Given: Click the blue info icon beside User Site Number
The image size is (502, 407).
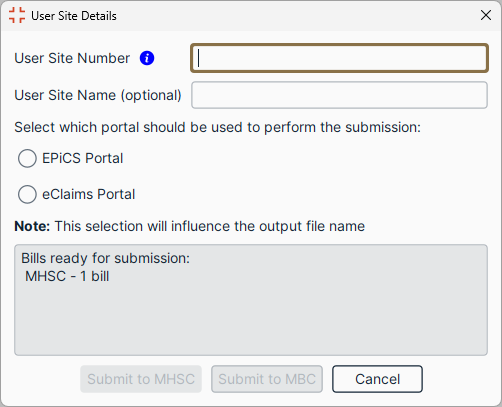Looking at the screenshot, I should pos(147,58).
